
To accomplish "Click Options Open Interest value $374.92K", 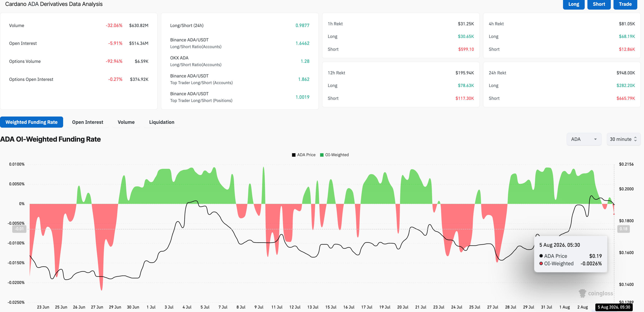I will pyautogui.click(x=139, y=79).
